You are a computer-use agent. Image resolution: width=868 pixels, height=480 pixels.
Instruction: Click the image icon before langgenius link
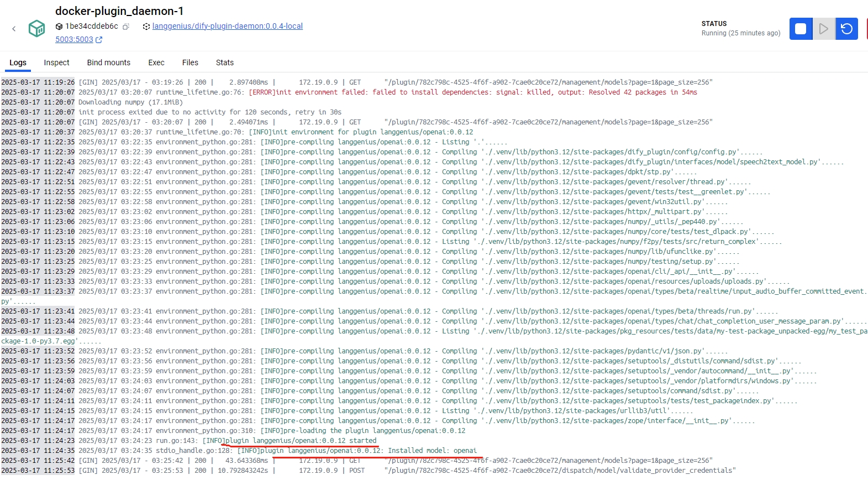(146, 27)
